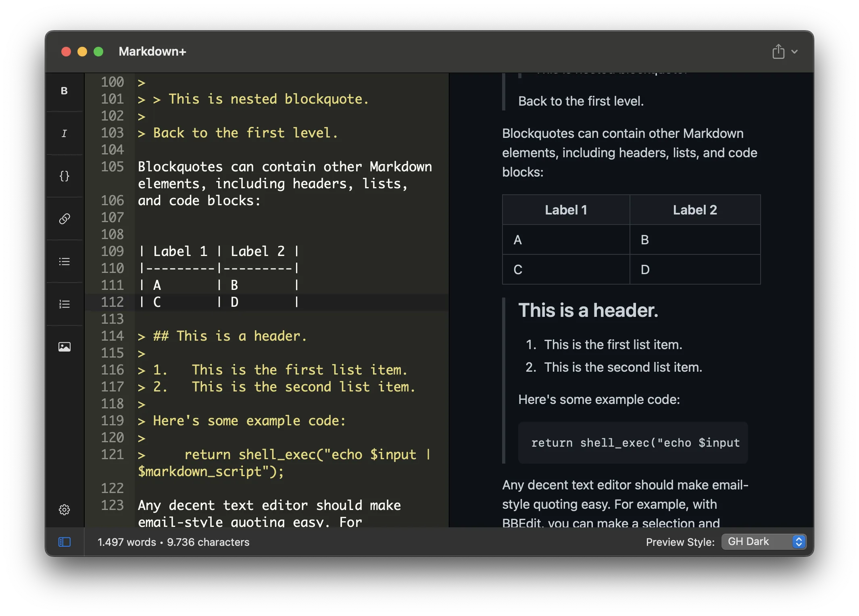The image size is (859, 616).
Task: Apply italic formatting with the I icon
Action: coord(64,133)
